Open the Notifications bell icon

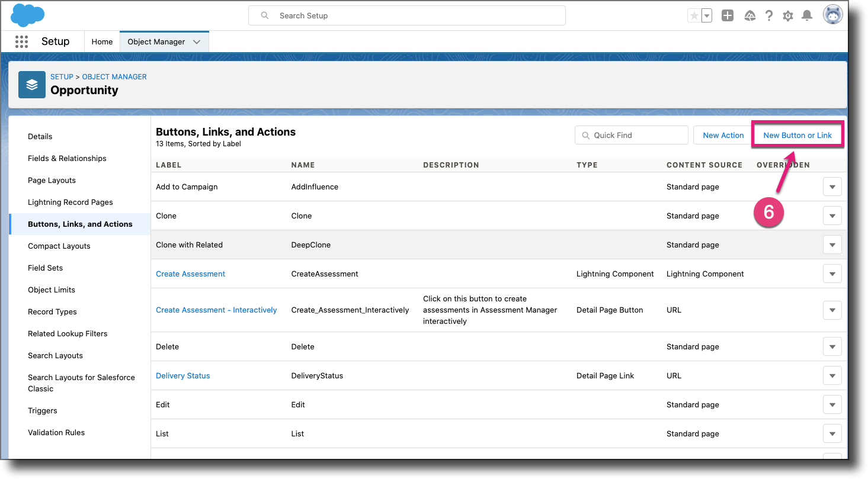(806, 16)
